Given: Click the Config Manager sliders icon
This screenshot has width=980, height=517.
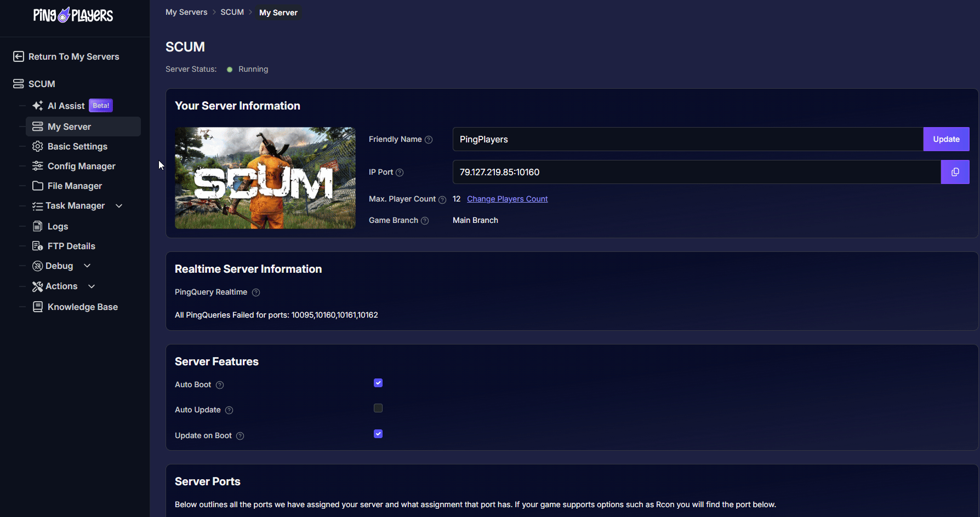Looking at the screenshot, I should [x=38, y=166].
